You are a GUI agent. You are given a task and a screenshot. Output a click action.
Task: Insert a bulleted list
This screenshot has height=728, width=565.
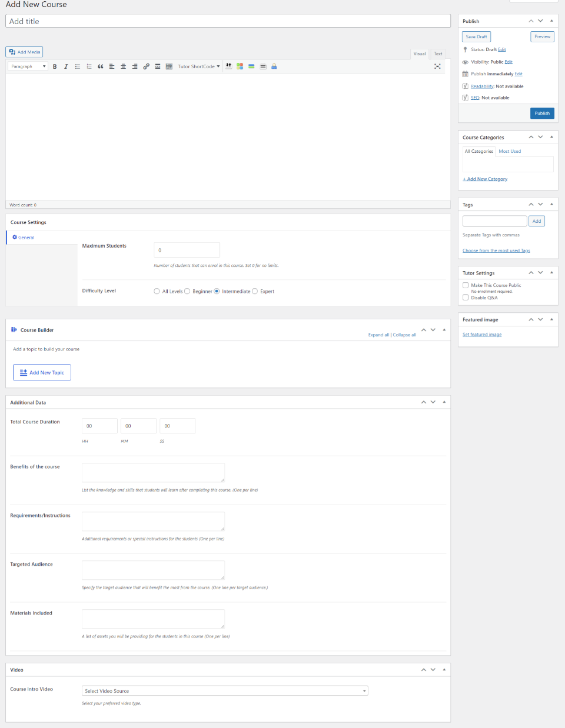(78, 66)
